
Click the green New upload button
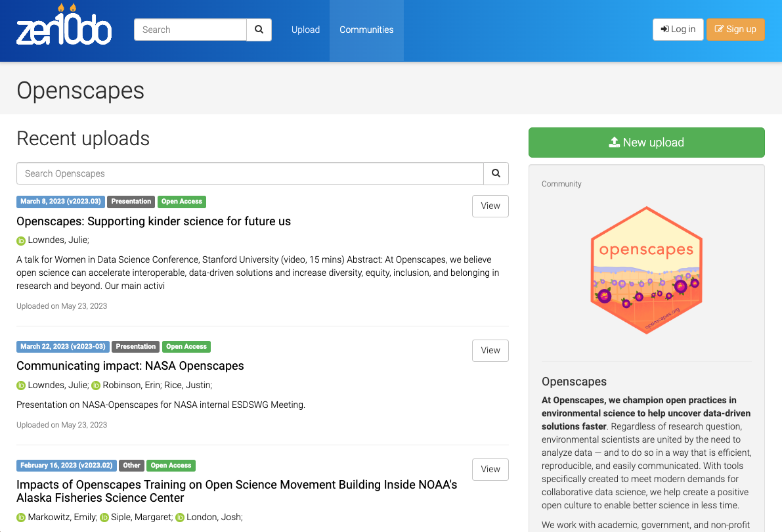[x=646, y=142]
